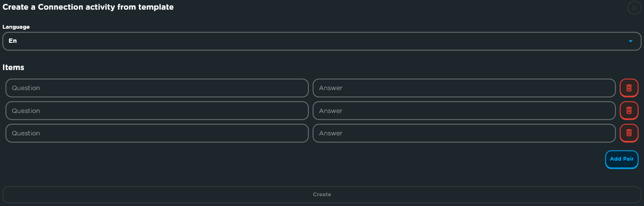Screen dimensions: 644x206
Task: Expand the Language dropdown arrow
Action: (630, 41)
